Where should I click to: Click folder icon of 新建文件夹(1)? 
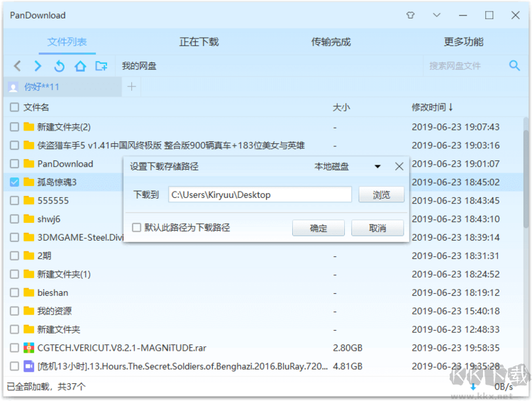29,274
